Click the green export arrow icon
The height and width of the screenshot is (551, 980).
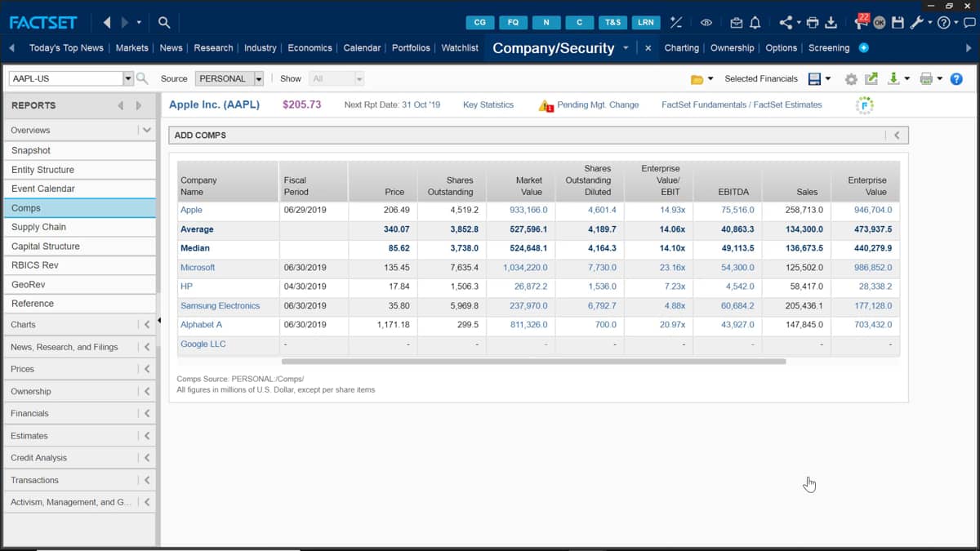pos(871,78)
